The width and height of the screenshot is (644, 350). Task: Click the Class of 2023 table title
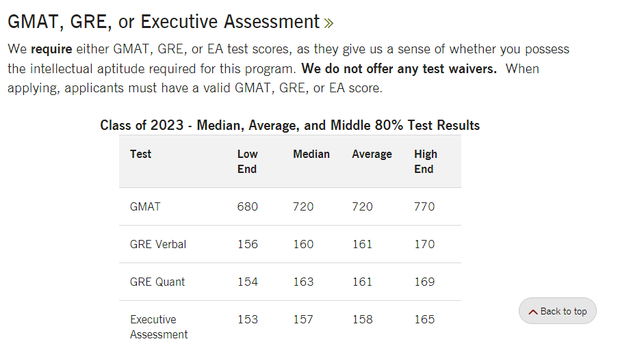coord(289,125)
